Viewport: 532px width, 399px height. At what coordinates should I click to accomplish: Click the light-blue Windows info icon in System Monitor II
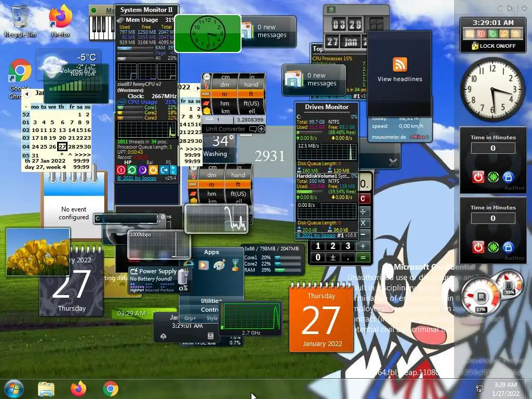(x=173, y=170)
